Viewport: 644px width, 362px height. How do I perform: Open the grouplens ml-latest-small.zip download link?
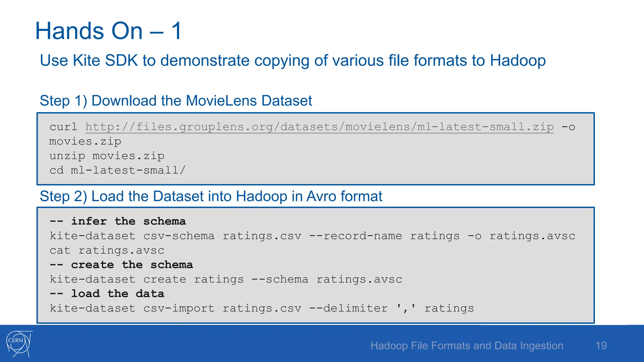[319, 127]
